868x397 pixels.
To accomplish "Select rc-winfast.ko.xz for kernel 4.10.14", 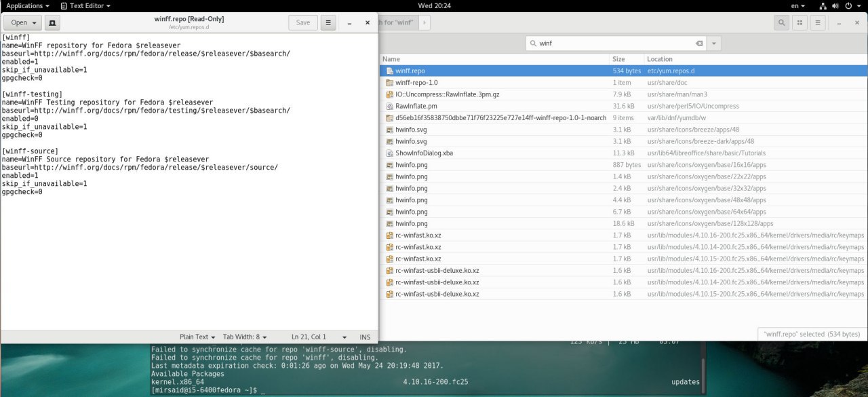I will coord(623,247).
